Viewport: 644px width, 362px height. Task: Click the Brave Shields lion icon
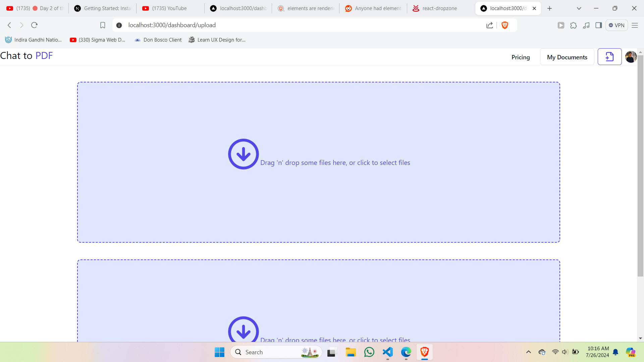pyautogui.click(x=505, y=25)
